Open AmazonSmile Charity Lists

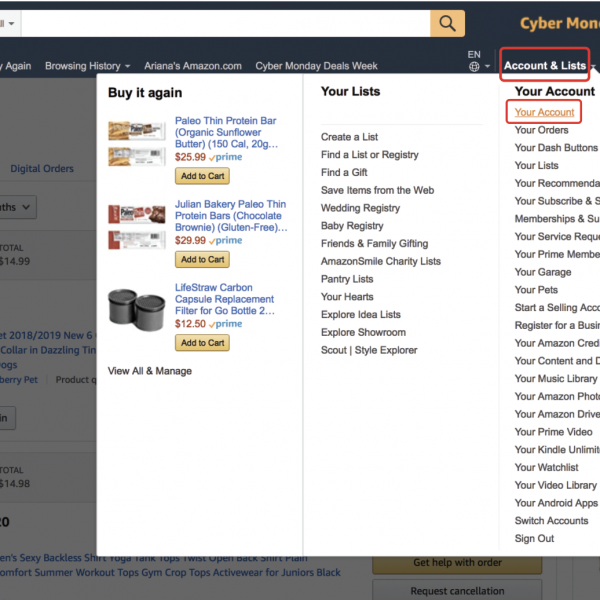pyautogui.click(x=381, y=261)
